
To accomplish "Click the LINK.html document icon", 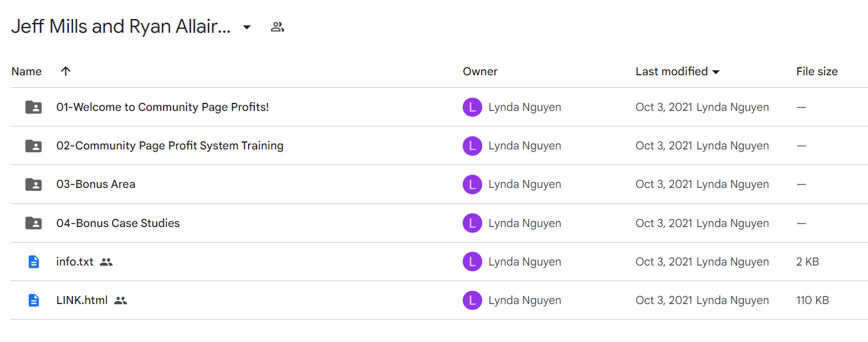I will click(x=34, y=300).
